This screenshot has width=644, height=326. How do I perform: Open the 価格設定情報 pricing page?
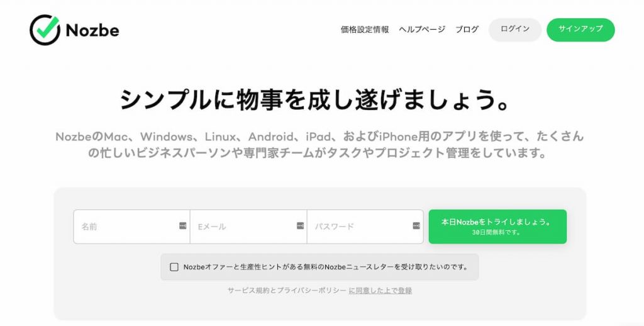pos(365,30)
